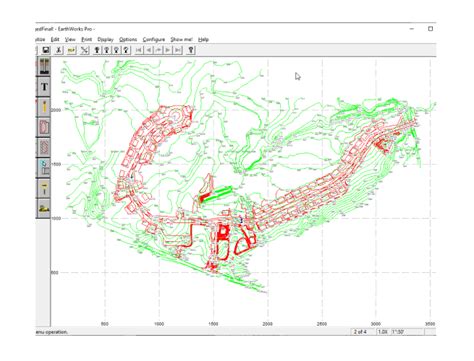Open the Show me! menu

181,39
